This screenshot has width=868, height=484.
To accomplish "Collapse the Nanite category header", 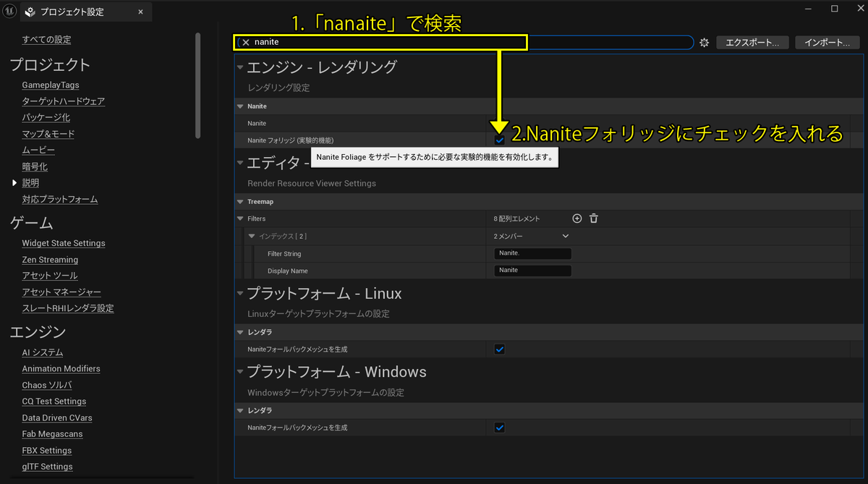I will (241, 106).
